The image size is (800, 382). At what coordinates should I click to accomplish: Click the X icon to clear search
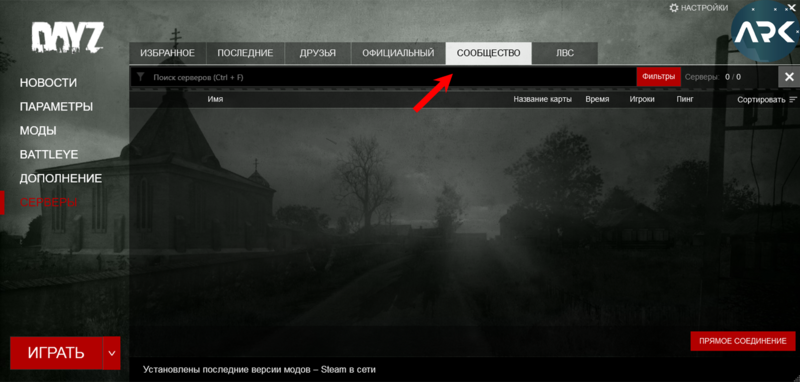[x=789, y=77]
